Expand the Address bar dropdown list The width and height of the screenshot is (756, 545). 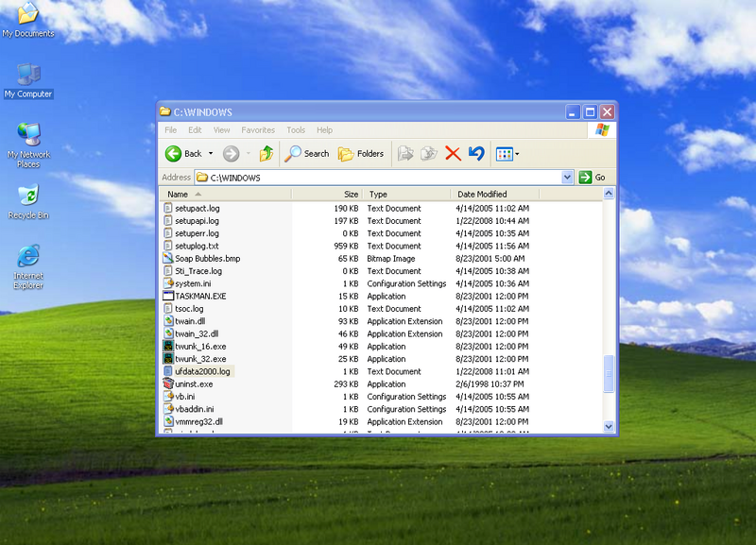point(567,178)
